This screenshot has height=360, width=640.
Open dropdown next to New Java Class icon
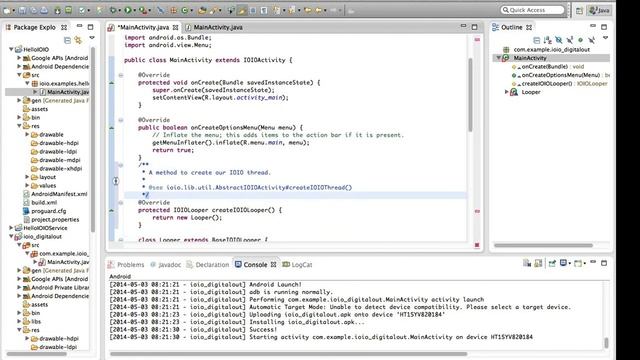click(191, 11)
